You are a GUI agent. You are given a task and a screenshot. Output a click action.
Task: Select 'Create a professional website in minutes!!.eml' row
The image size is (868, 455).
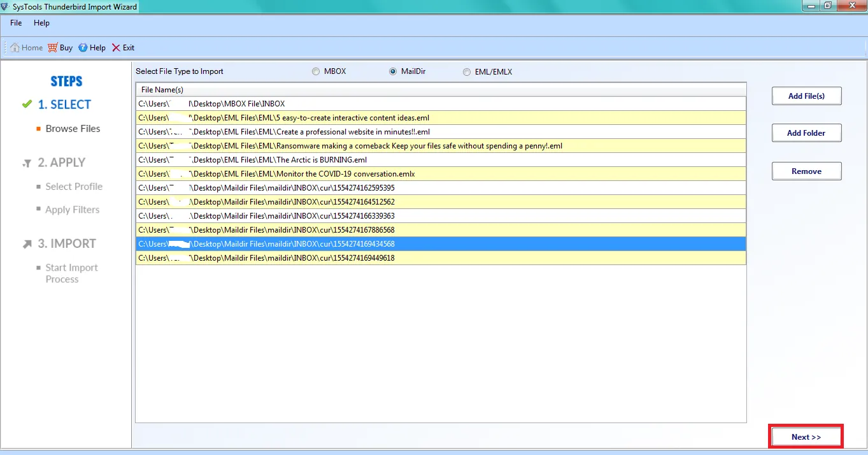click(441, 132)
